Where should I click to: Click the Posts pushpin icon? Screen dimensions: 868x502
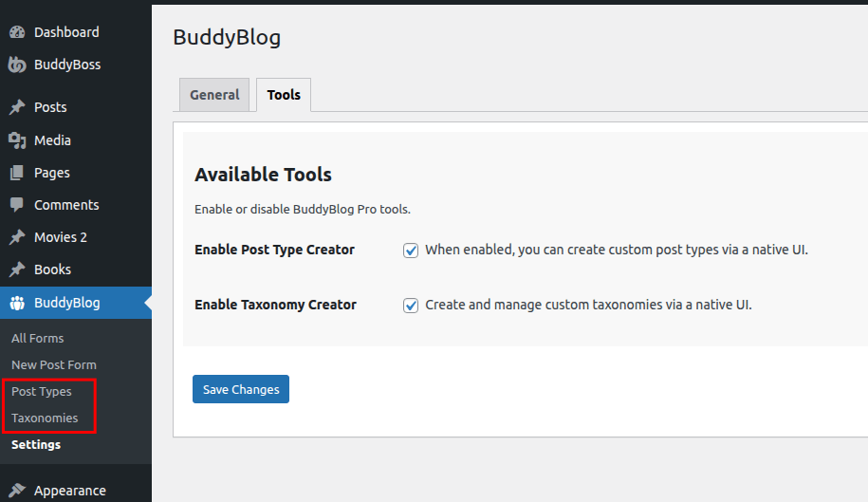(x=17, y=107)
